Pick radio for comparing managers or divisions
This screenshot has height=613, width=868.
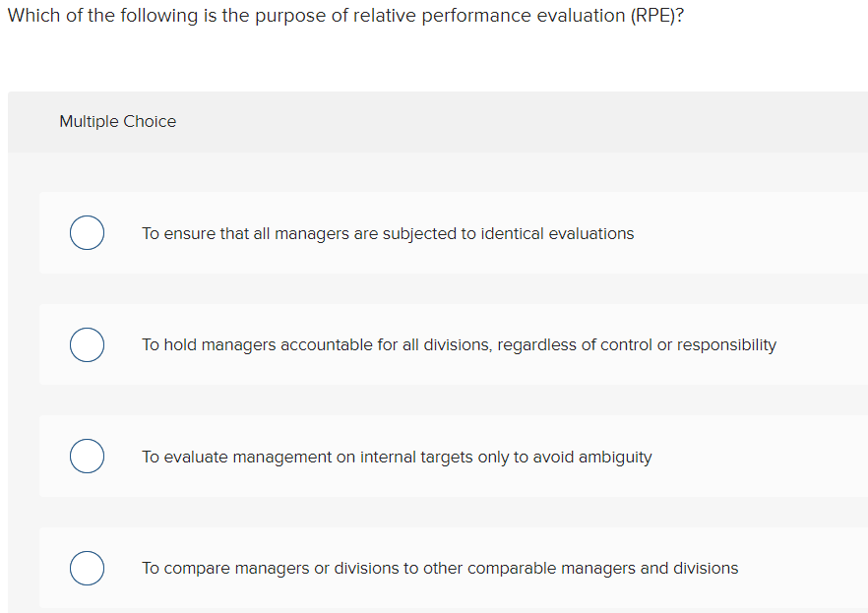tap(87, 568)
